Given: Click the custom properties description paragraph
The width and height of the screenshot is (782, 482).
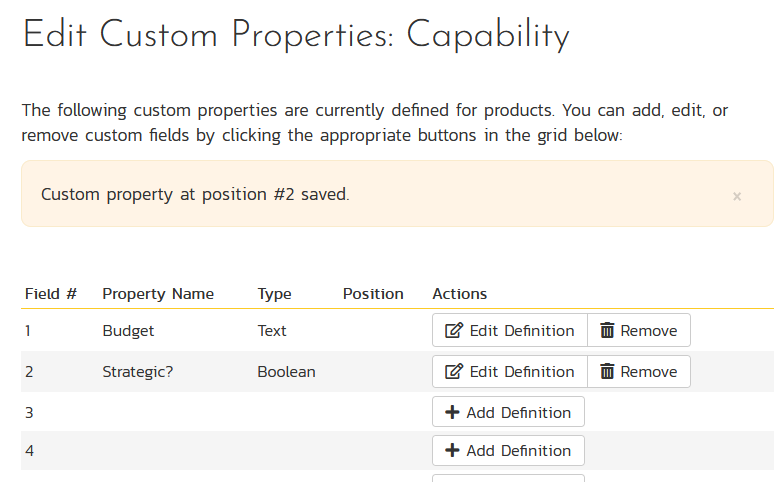Looking at the screenshot, I should coord(375,122).
